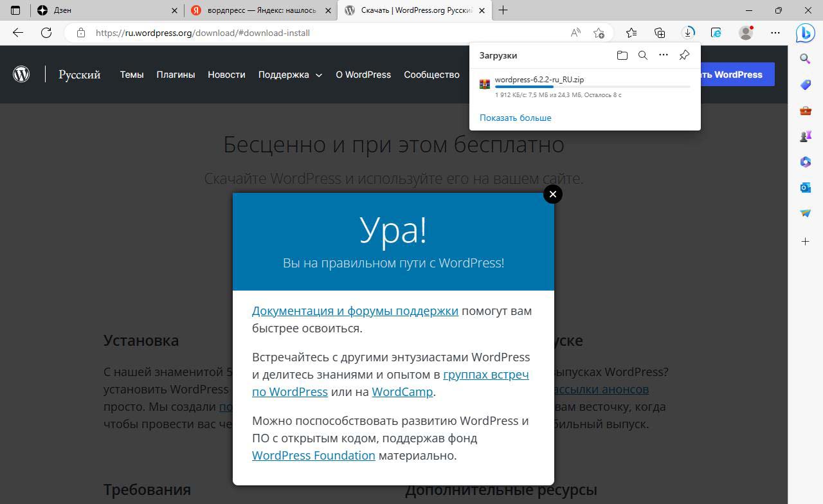Viewport: 823px width, 504px height.
Task: Open more options in Загрузки panel
Action: click(663, 55)
